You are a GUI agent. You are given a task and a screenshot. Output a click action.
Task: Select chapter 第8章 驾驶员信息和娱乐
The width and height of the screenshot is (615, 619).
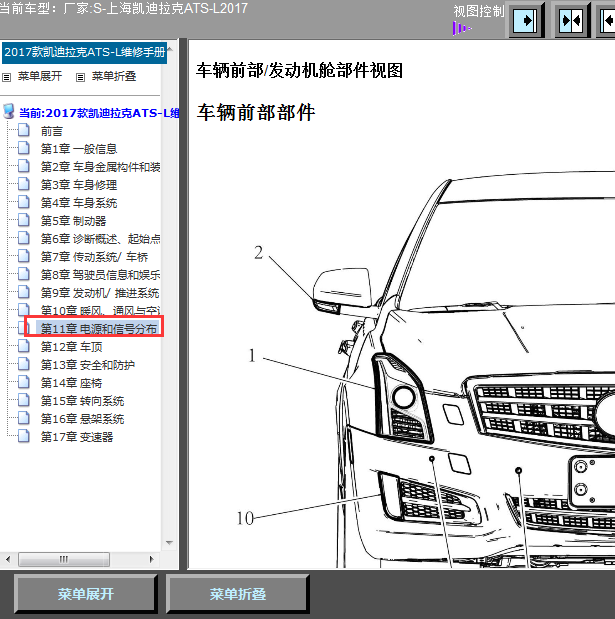(101, 275)
